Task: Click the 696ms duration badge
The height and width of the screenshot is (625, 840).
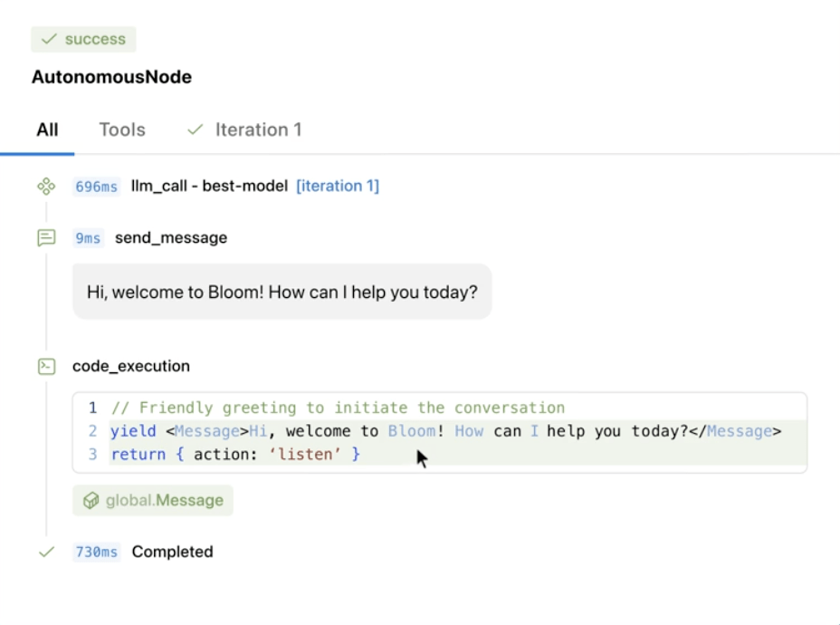Action: [97, 187]
